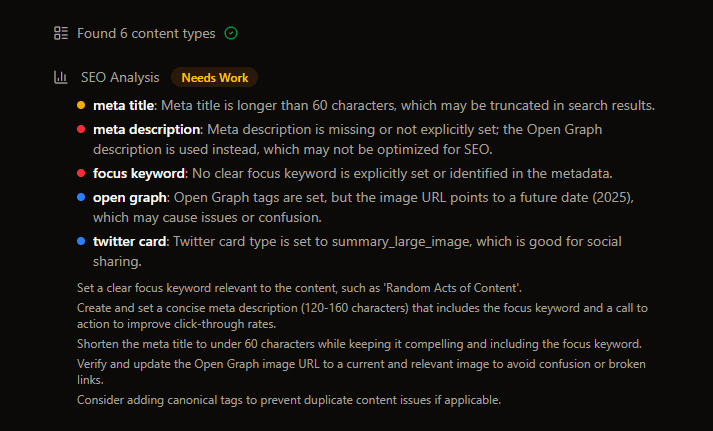
Task: Click the red dot beside focus keyword
Action: (81, 173)
